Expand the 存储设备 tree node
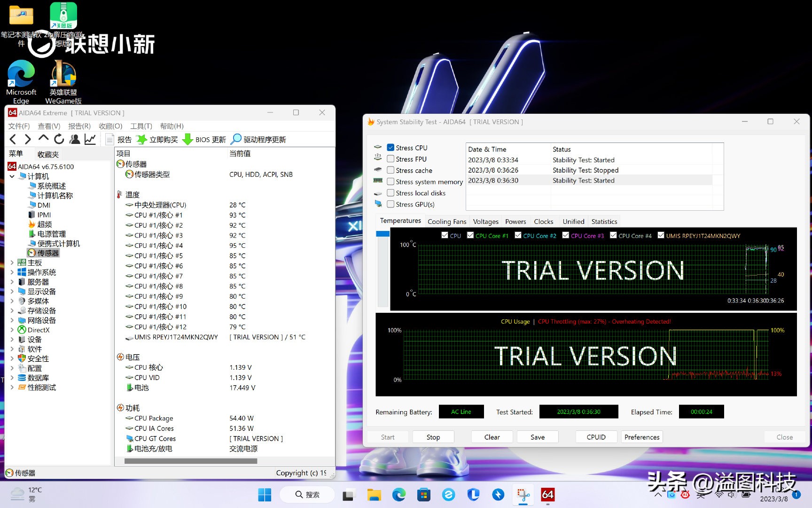This screenshot has width=812, height=508. [x=12, y=311]
